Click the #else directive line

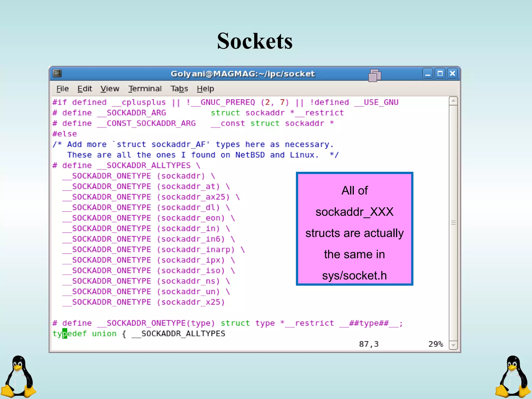65,134
